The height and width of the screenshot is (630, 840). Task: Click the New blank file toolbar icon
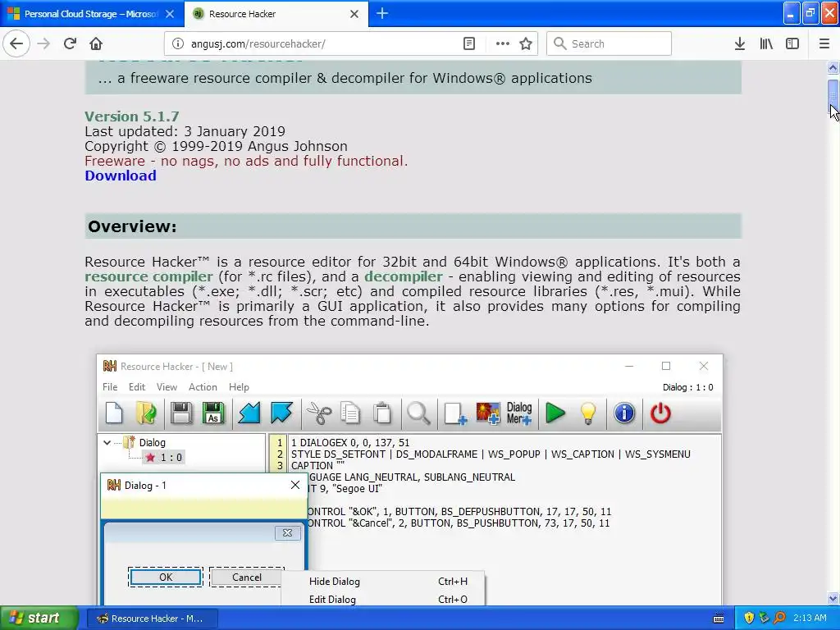114,413
